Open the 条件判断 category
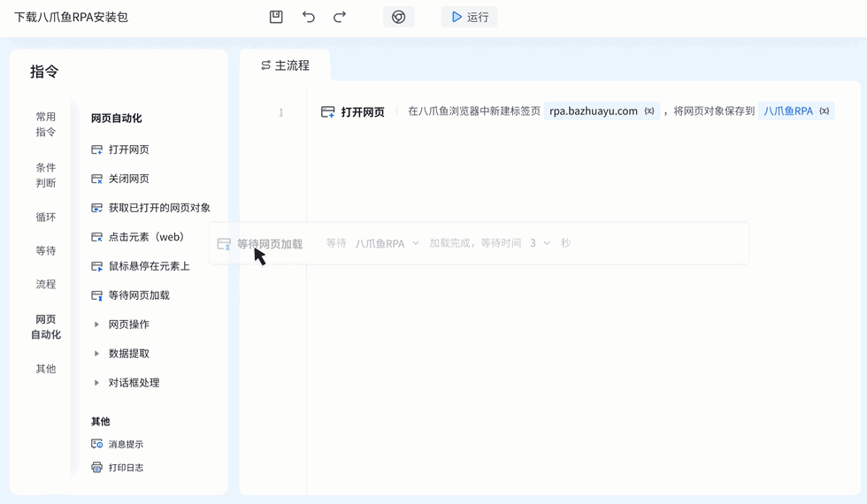This screenshot has width=867, height=504. coord(46,175)
